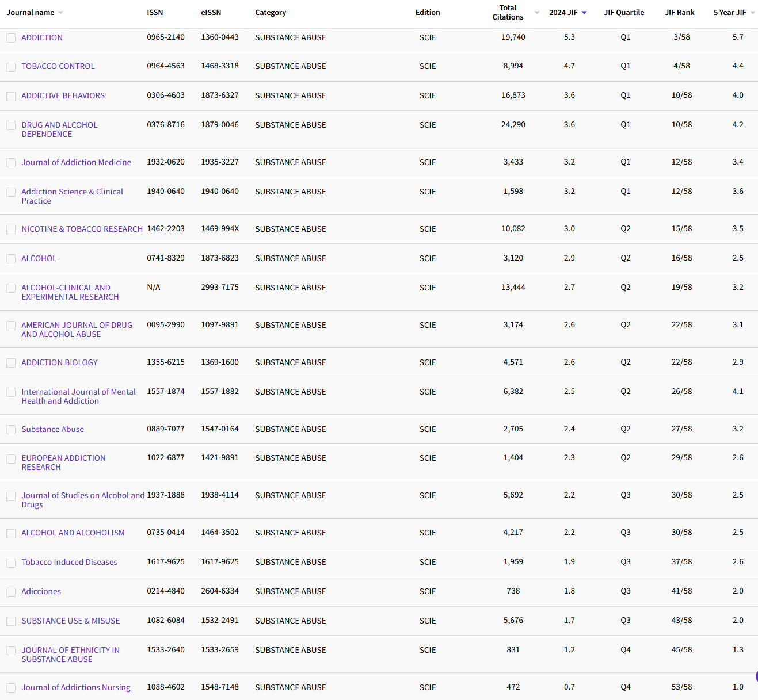Open SUBSTANCE USE & MISUSE journal link

pos(70,621)
